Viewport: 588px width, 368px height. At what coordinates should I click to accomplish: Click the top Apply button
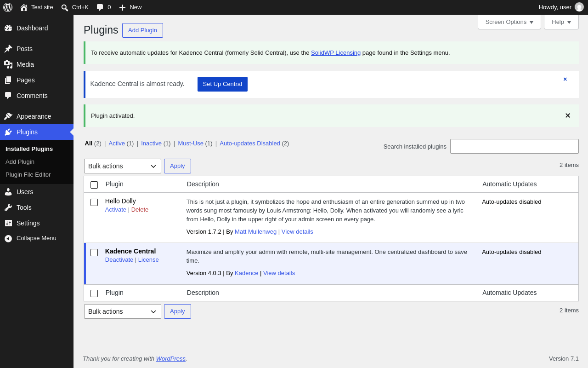tap(177, 166)
